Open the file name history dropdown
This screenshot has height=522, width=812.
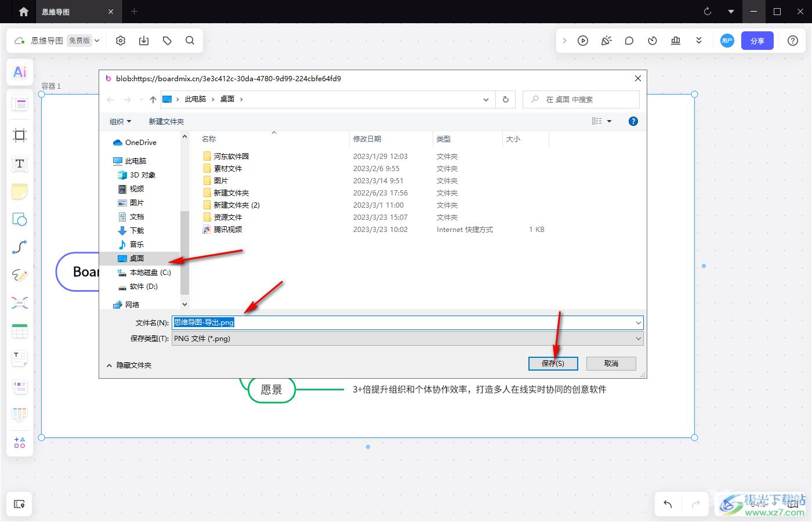pyautogui.click(x=638, y=322)
